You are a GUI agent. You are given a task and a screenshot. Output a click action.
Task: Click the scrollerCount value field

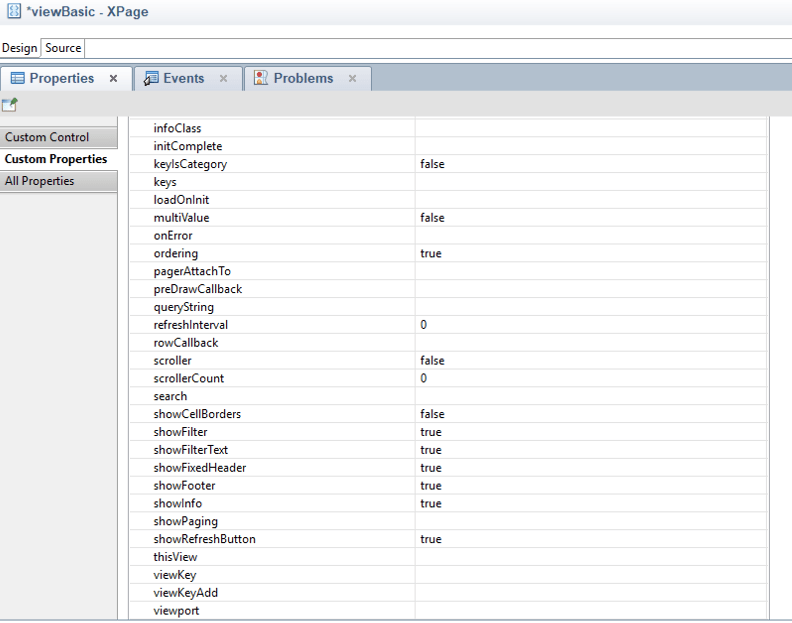click(x=590, y=378)
